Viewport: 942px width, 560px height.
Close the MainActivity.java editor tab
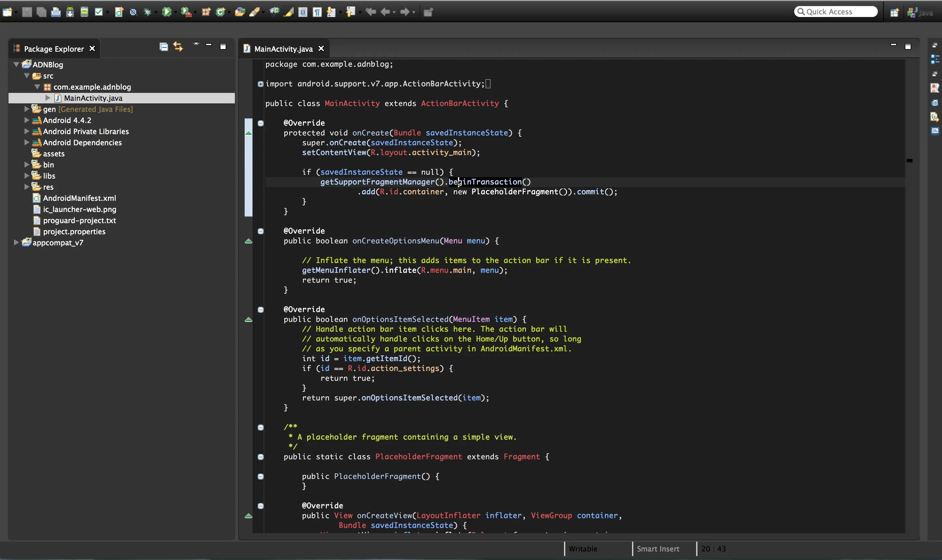click(321, 48)
